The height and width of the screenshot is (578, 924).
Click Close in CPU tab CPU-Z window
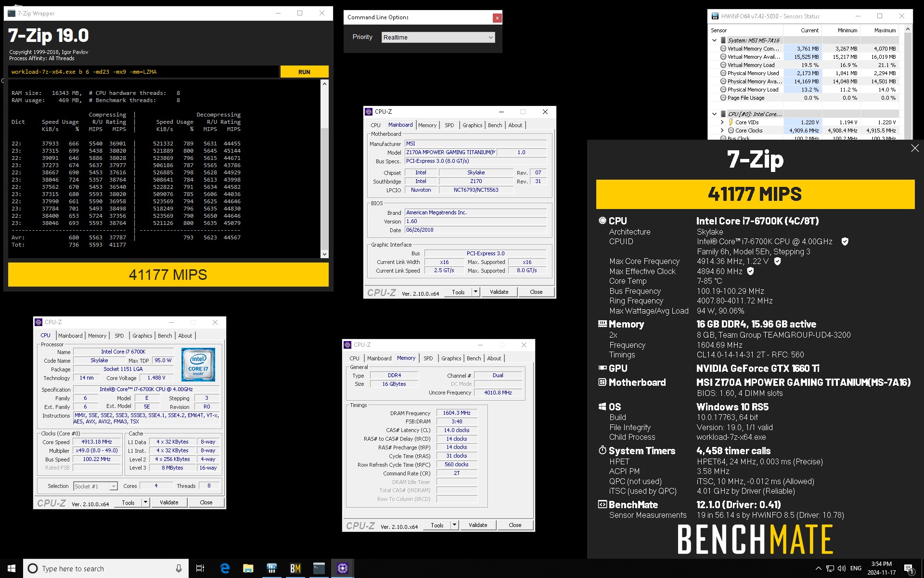(x=206, y=502)
